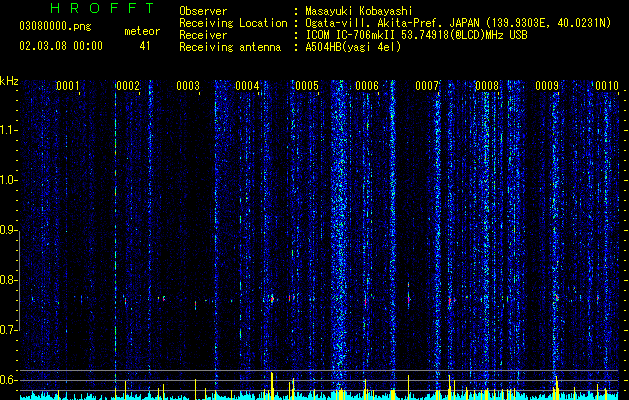Click time marker 0010
This screenshot has width=629, height=400.
[x=607, y=86]
